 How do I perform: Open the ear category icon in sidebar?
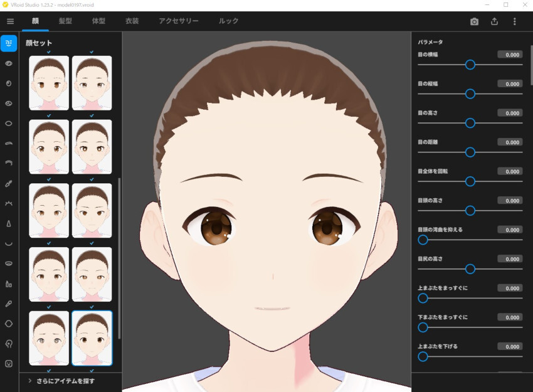point(9,344)
